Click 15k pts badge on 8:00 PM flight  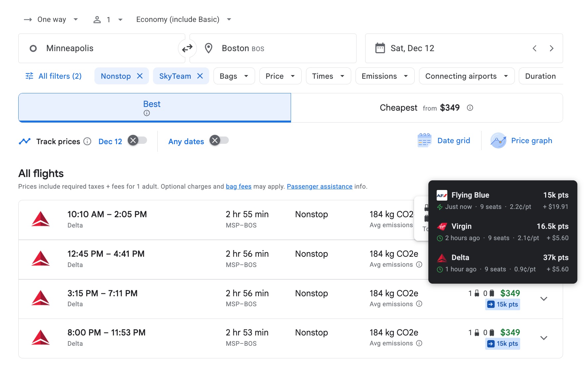[x=503, y=343]
